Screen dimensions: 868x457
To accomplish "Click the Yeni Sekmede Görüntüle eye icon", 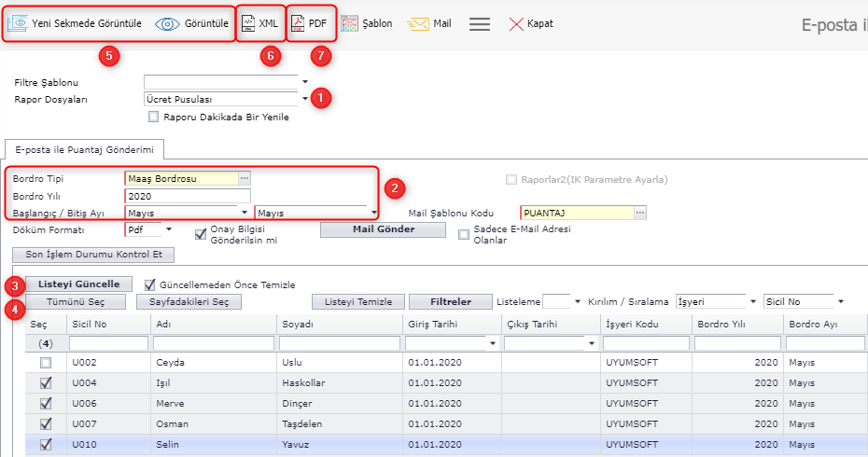I will pyautogui.click(x=18, y=24).
